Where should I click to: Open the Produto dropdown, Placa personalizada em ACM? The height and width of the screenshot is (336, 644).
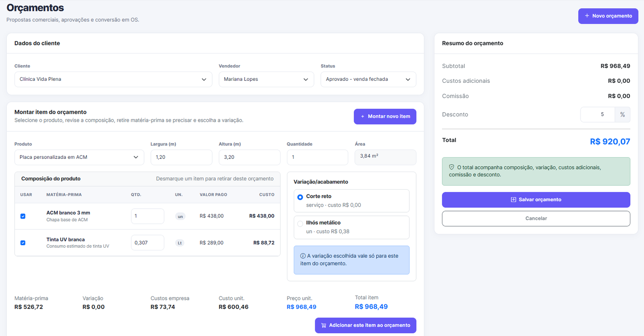79,158
